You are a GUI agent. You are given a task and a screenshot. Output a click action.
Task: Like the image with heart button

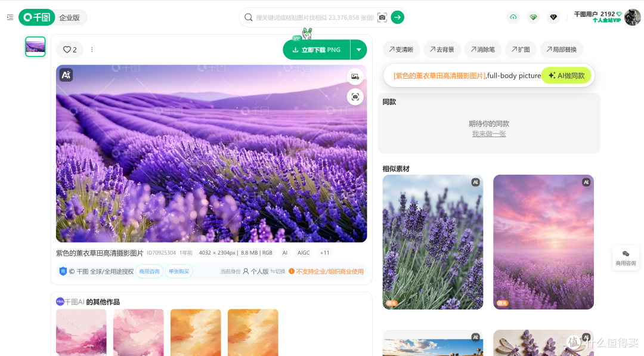[x=70, y=49]
